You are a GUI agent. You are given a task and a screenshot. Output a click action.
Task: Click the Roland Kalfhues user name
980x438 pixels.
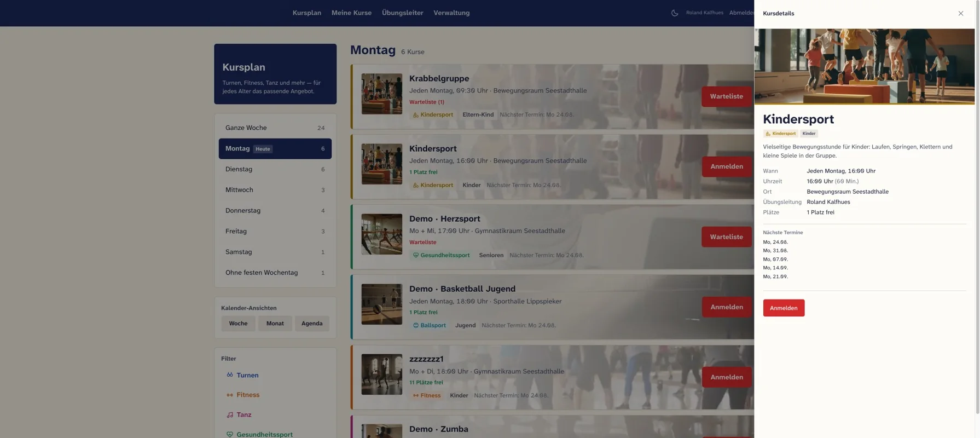[704, 13]
